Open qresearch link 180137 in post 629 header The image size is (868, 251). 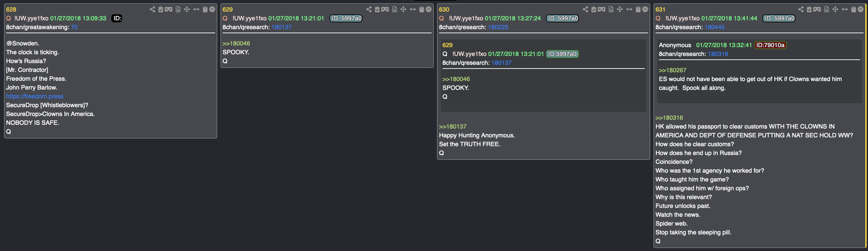click(282, 27)
